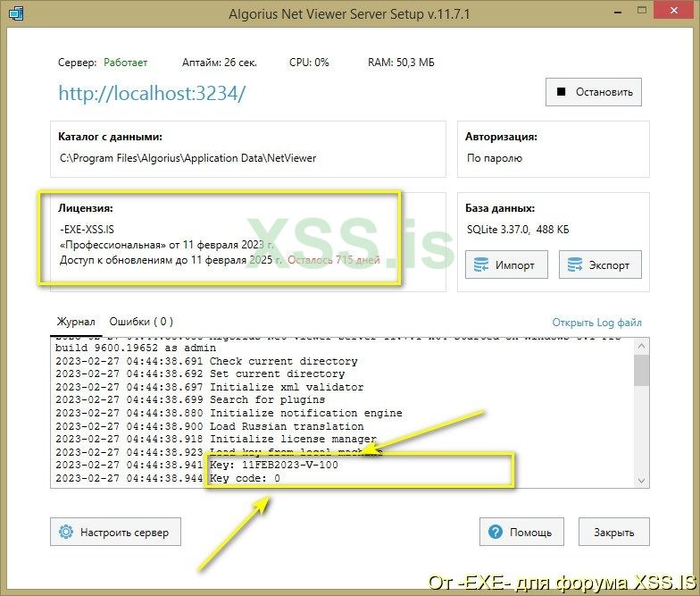
Task: Click the log scrollbar down arrow
Action: [641, 481]
